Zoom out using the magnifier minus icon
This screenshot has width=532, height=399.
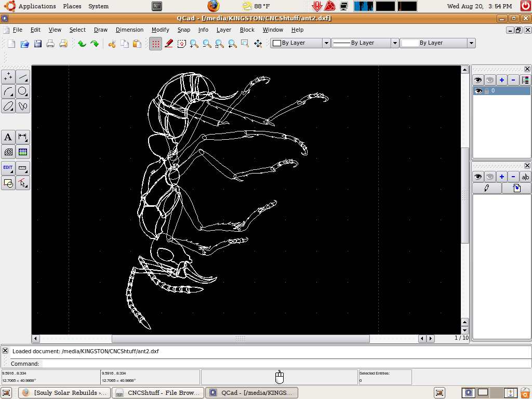coord(207,44)
